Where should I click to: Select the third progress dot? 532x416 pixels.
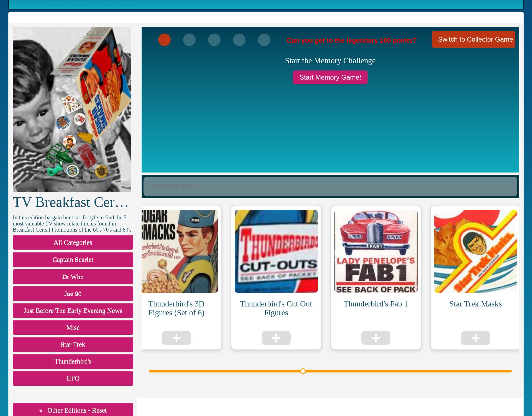[x=214, y=40]
